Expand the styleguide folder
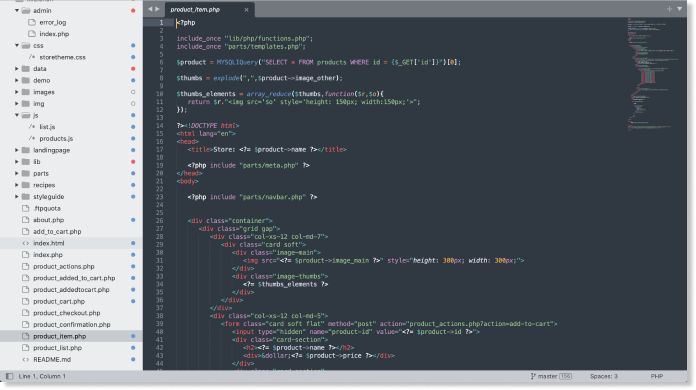Image resolution: width=696 pixels, height=390 pixels. tap(17, 197)
